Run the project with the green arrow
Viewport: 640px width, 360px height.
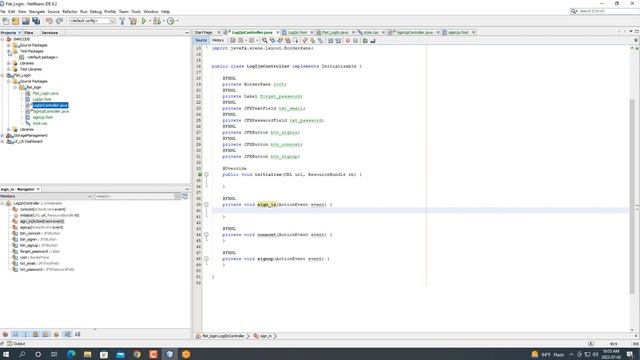(144, 21)
